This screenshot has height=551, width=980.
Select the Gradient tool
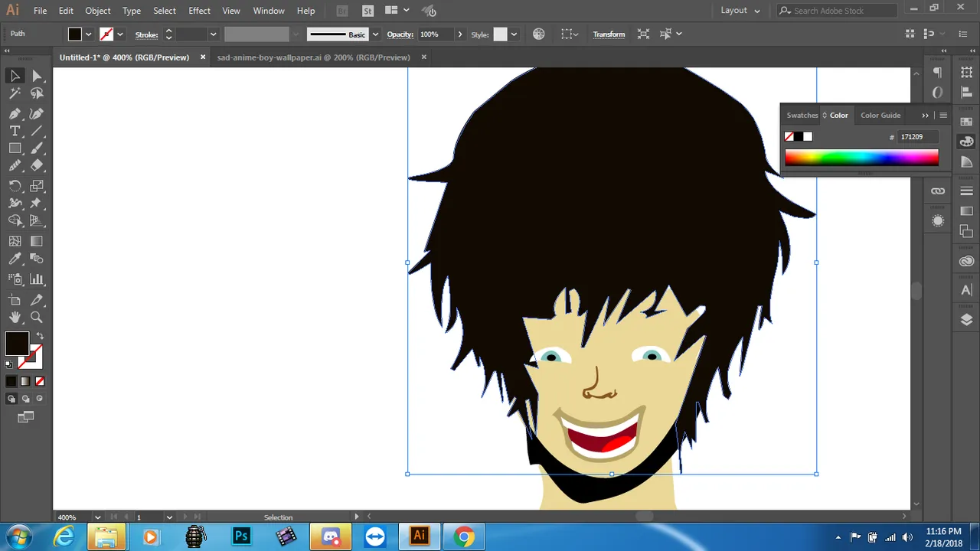[x=37, y=241]
